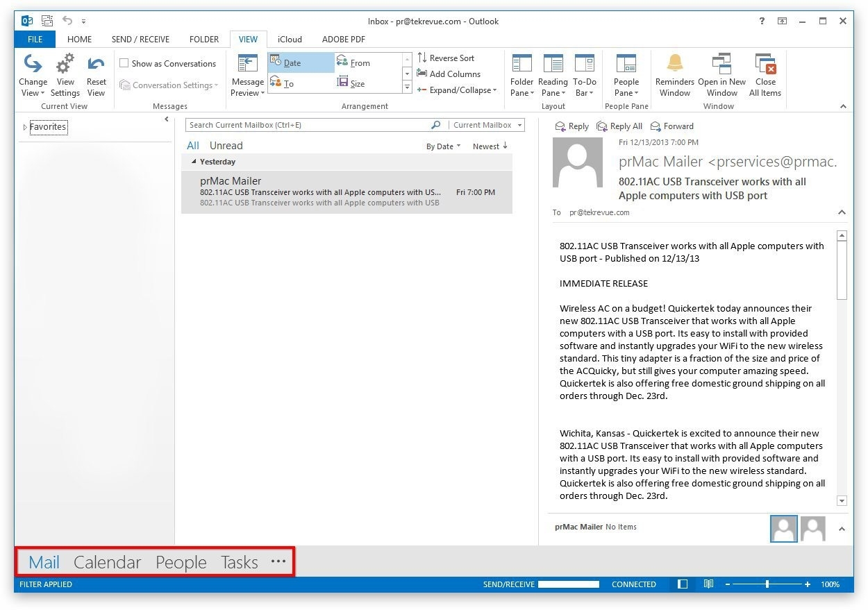Click Add Columns
Image resolution: width=868 pixels, height=610 pixels.
coord(449,74)
